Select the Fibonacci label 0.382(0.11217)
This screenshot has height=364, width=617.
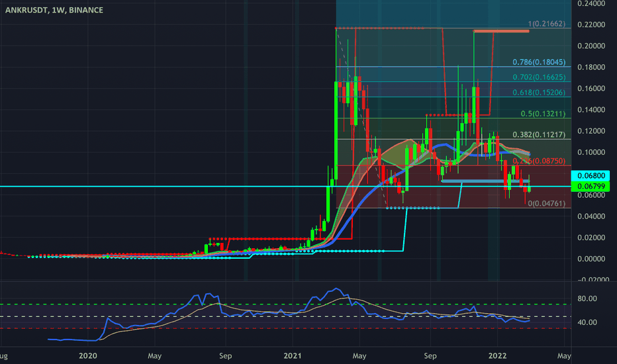point(539,134)
